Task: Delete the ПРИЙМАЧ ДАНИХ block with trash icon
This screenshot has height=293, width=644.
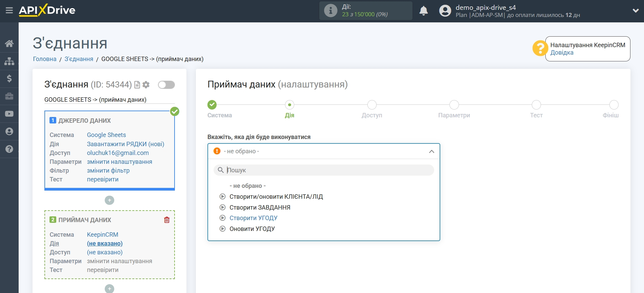Action: pos(167,220)
